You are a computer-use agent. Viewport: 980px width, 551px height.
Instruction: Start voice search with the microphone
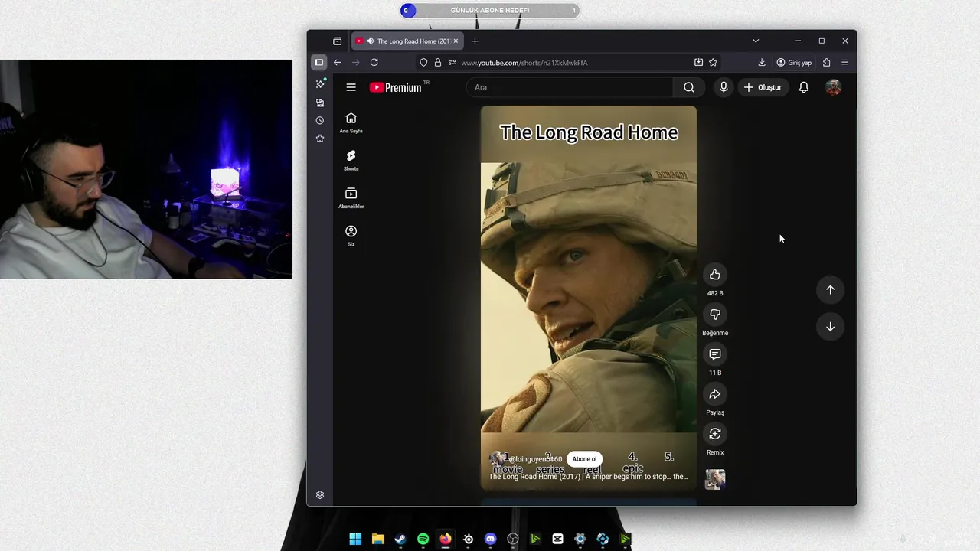click(x=724, y=87)
